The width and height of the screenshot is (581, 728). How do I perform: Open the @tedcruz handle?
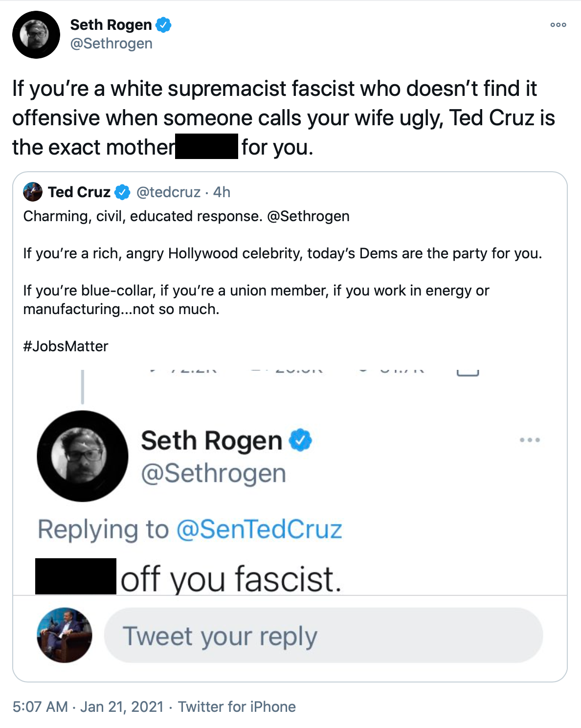click(x=168, y=192)
